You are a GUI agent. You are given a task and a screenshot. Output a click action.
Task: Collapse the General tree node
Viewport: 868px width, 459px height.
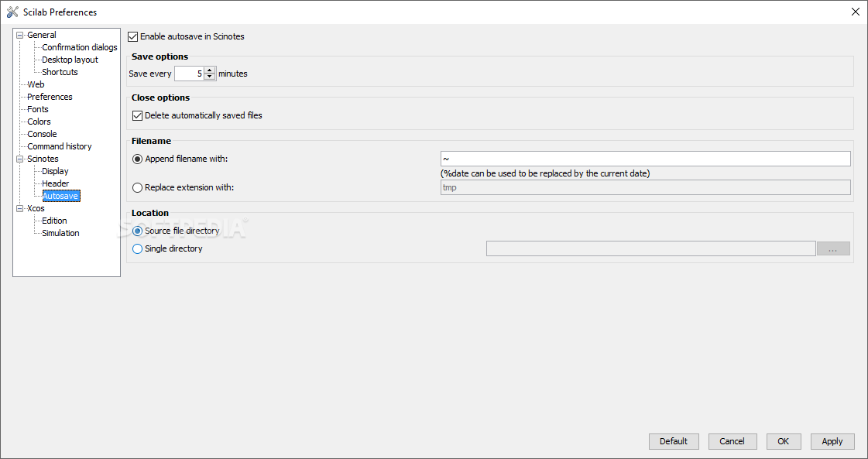[x=20, y=35]
